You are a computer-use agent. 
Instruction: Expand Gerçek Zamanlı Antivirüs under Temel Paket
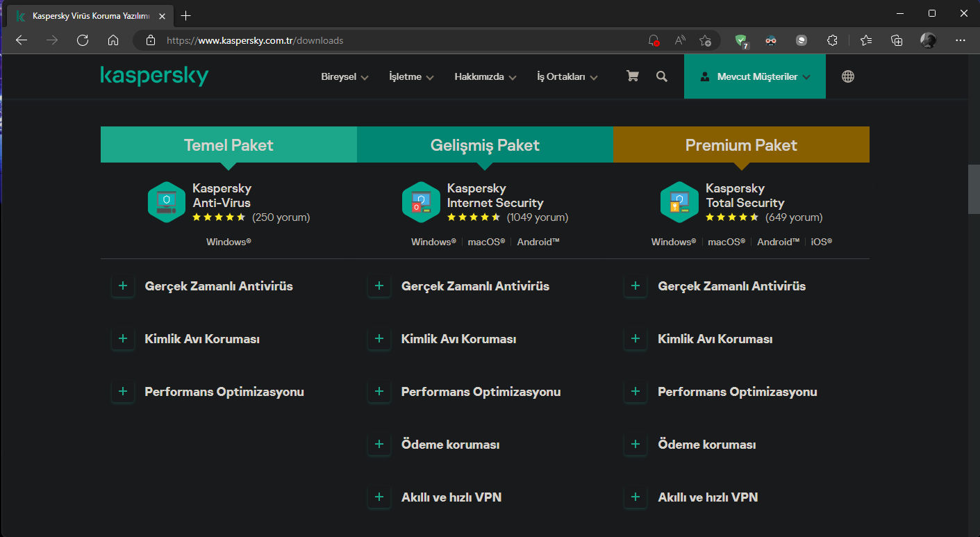[123, 286]
